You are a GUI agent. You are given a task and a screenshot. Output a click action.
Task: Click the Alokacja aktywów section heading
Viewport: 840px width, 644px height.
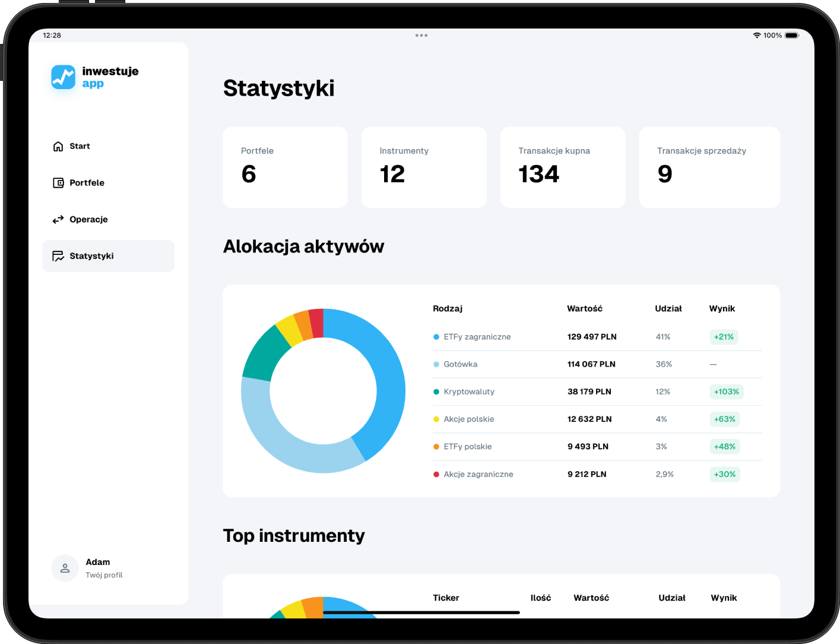(304, 247)
